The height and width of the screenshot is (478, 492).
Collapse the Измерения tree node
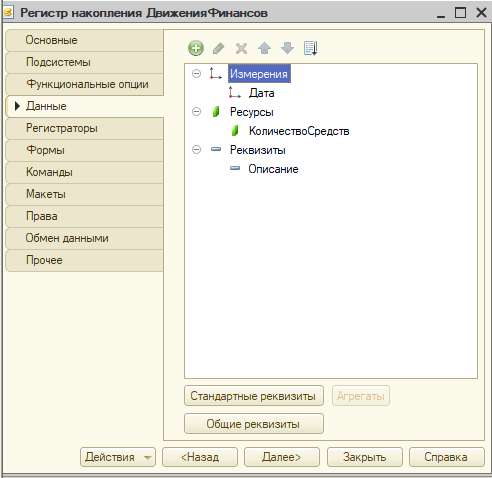pyautogui.click(x=197, y=73)
